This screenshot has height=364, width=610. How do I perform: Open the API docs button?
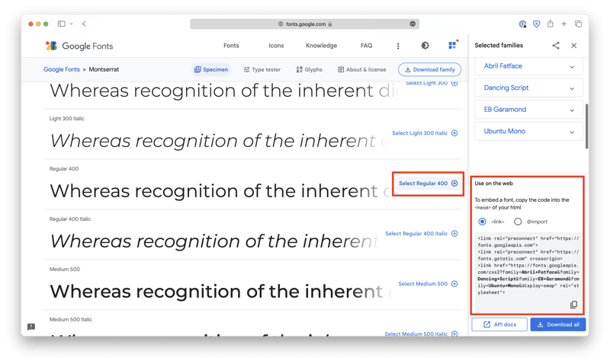coord(499,324)
